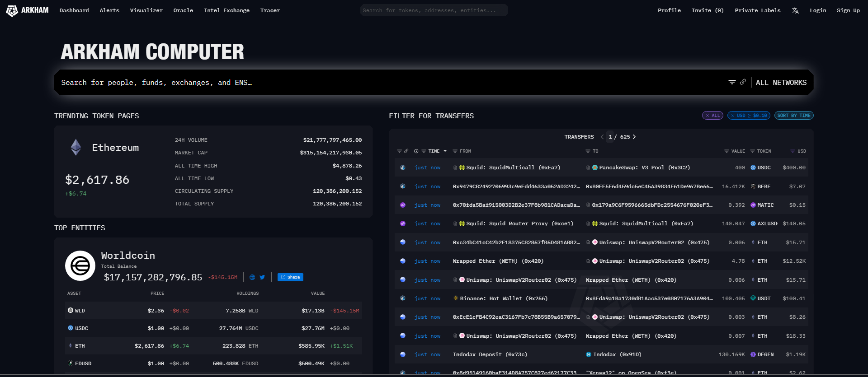Image resolution: width=868 pixels, height=377 pixels.
Task: Click 'just now' time of BEBE transfer
Action: [x=427, y=186]
